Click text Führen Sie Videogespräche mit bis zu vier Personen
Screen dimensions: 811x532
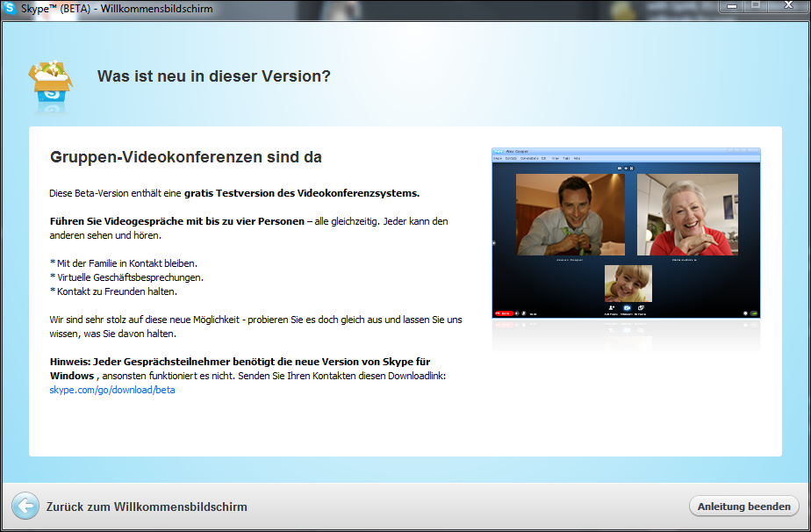coord(177,221)
